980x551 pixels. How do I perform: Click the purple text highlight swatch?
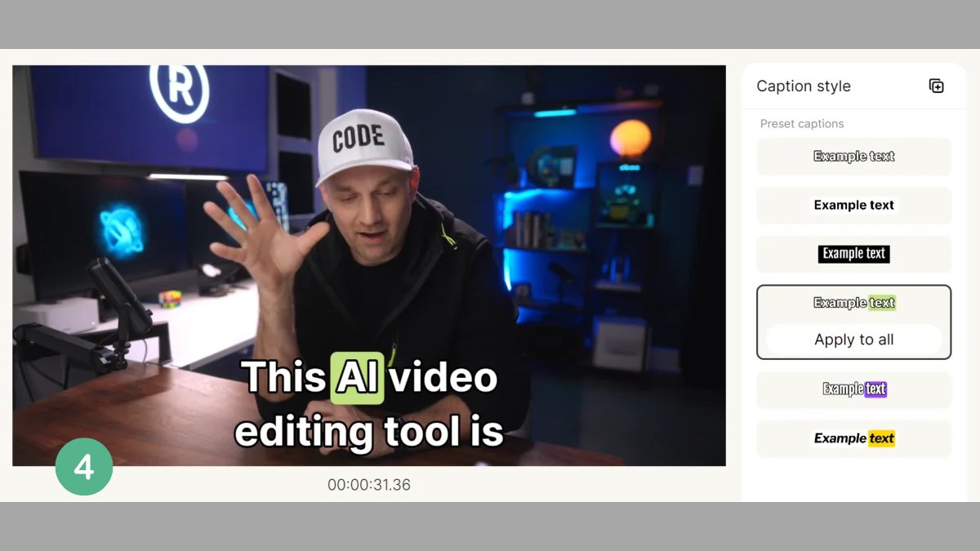click(876, 389)
